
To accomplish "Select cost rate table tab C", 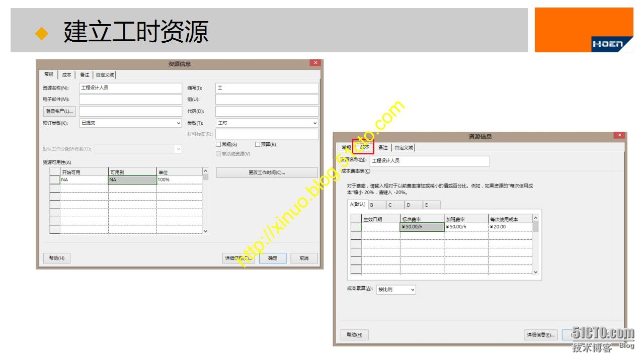I will (395, 205).
